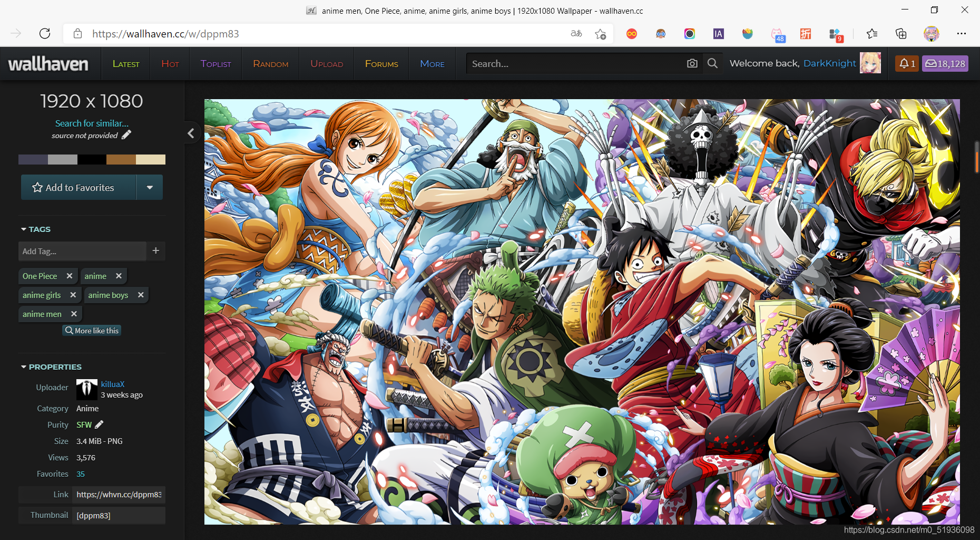
Task: Remove the anime men tag
Action: (74, 314)
